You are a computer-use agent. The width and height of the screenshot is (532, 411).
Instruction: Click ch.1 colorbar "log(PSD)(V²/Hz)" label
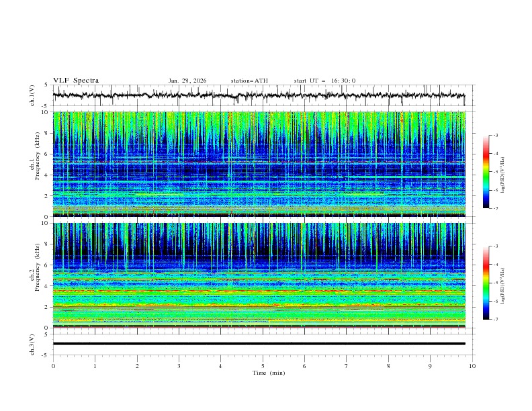503,175
